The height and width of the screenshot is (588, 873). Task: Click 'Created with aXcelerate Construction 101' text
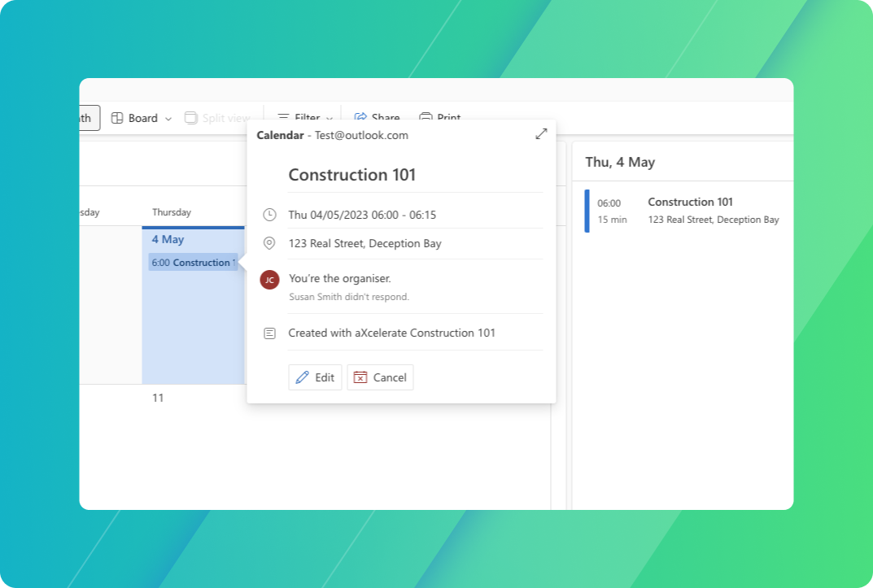(391, 333)
